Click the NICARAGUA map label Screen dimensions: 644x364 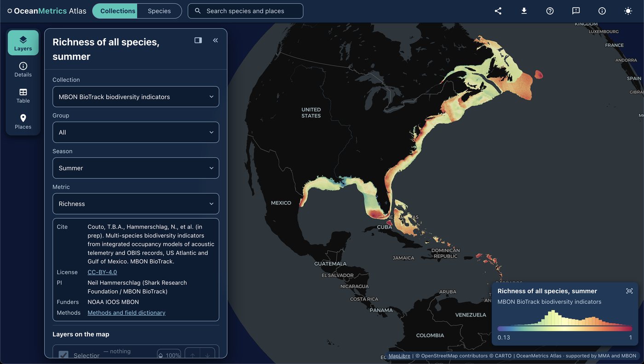(355, 286)
